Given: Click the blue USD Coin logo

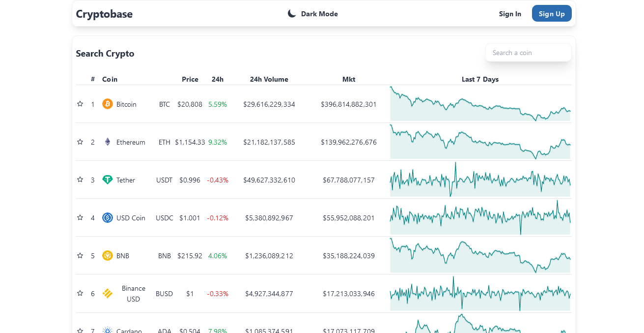Looking at the screenshot, I should click(108, 217).
